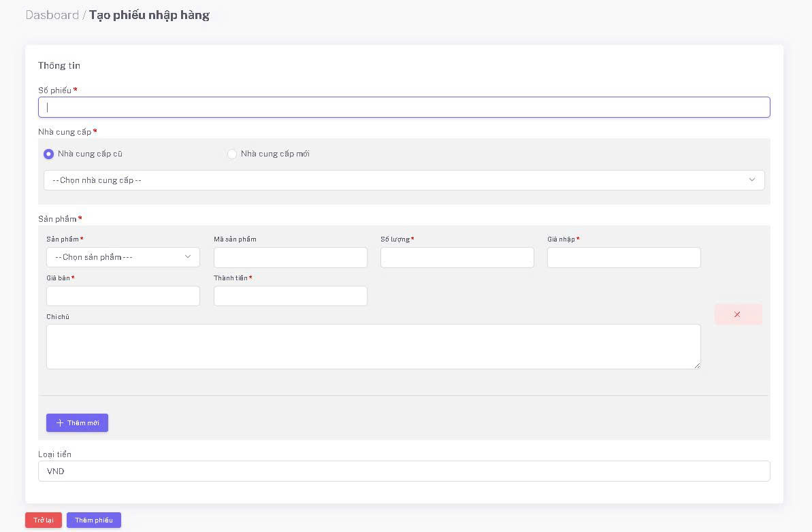Screen dimensions: 812x532
Task: Click the Loại tiền VND field
Action: click(404, 471)
